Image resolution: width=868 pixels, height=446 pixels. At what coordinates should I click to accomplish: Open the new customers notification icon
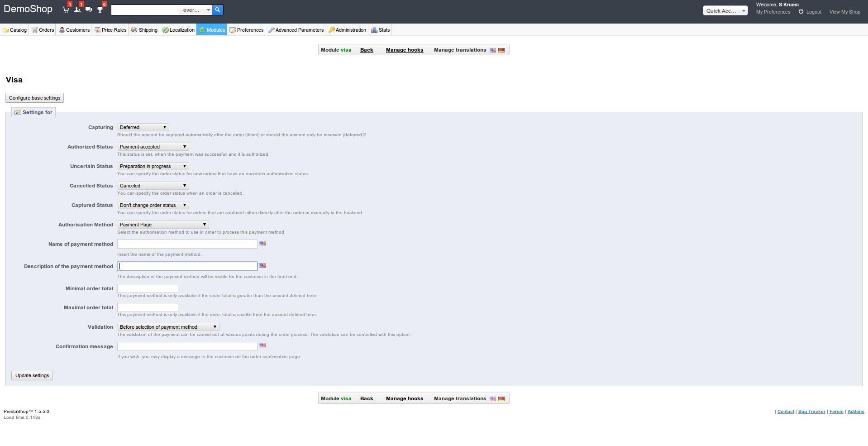pos(77,10)
